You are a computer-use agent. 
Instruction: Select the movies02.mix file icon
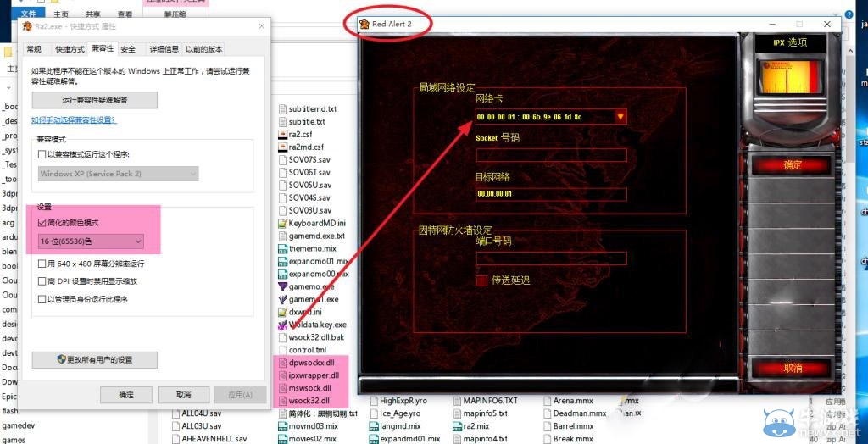(282, 439)
